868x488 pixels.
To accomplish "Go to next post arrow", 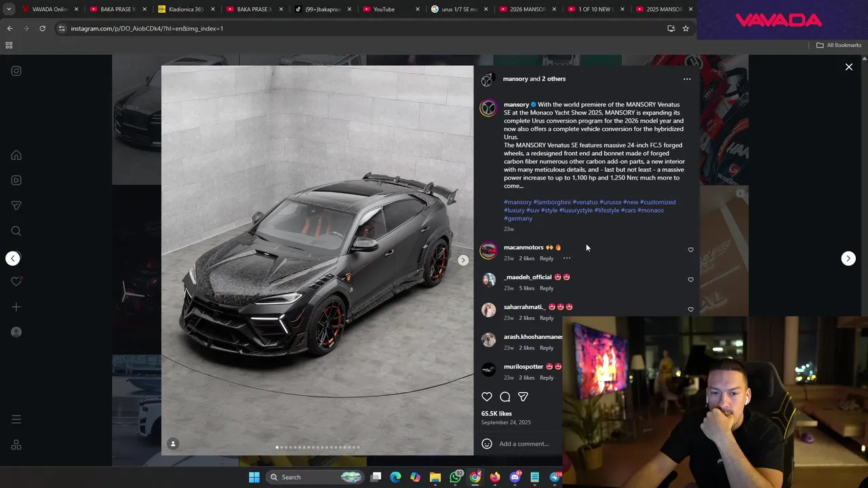I will click(x=848, y=258).
